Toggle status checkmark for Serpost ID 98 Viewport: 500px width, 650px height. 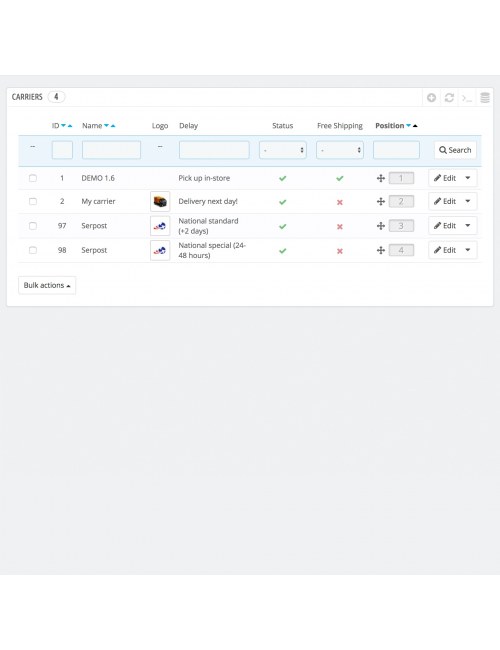[x=283, y=251]
